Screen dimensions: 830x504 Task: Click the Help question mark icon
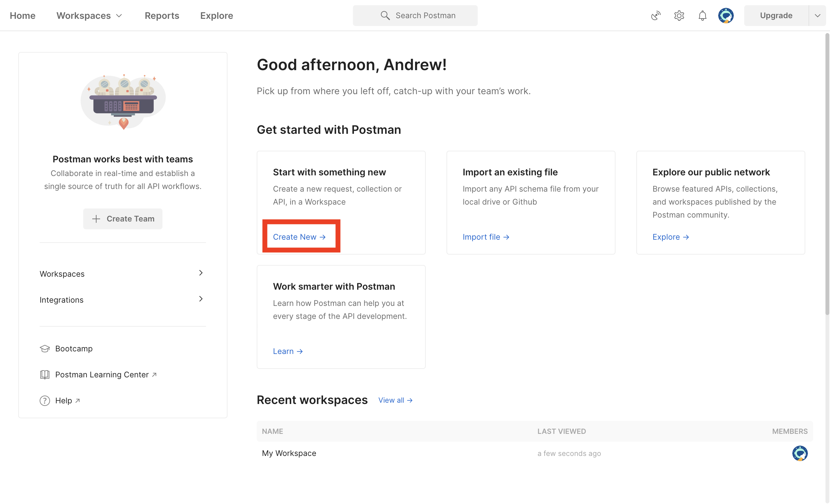(x=45, y=400)
